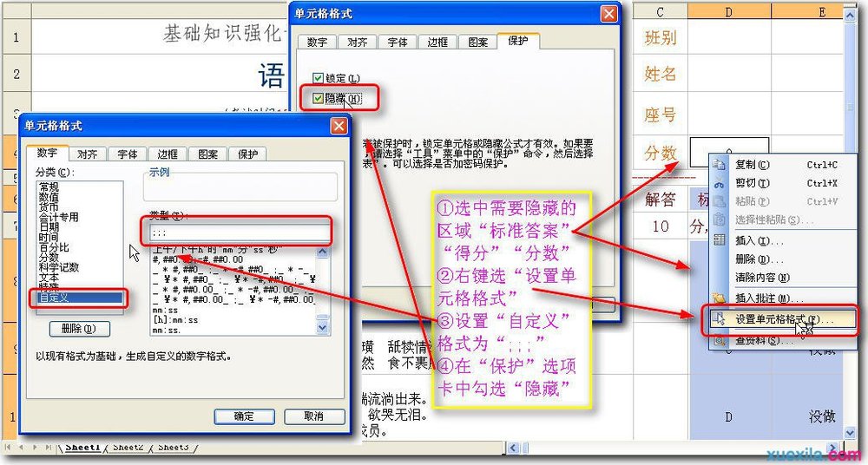Switch to 图案 tab in back dialog
The image size is (868, 465).
(477, 42)
